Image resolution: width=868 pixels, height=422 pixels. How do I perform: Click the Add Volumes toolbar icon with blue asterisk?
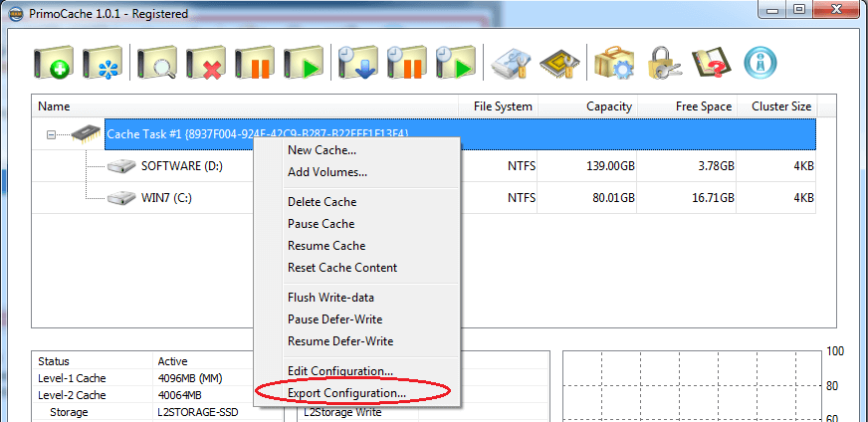[102, 62]
